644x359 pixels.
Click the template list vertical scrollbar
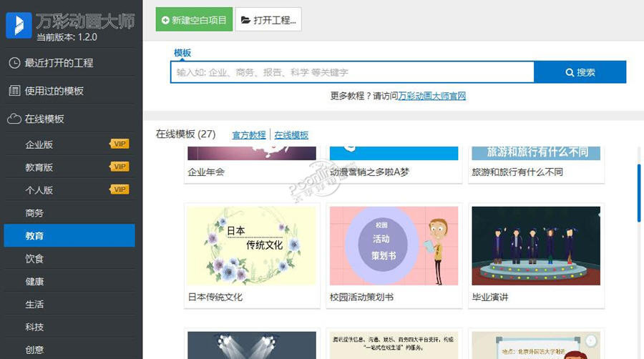(639, 193)
